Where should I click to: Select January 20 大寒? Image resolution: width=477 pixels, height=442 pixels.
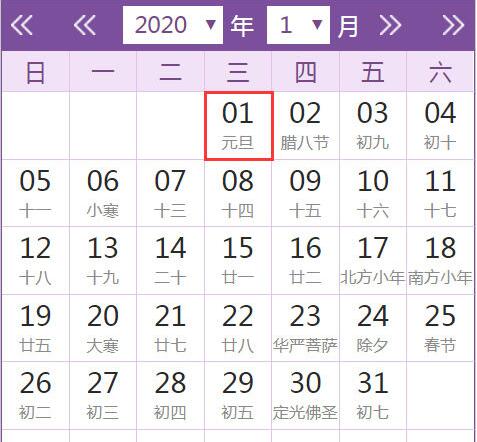pyautogui.click(x=103, y=328)
